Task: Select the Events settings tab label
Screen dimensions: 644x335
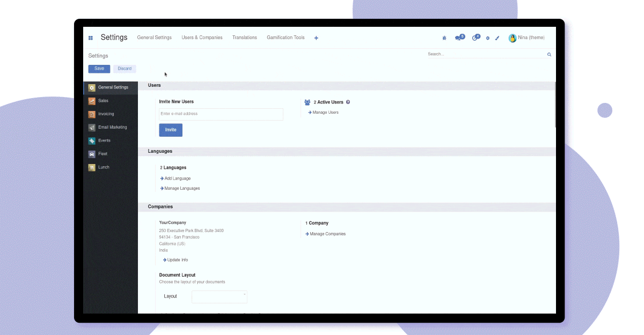Action: click(x=104, y=140)
